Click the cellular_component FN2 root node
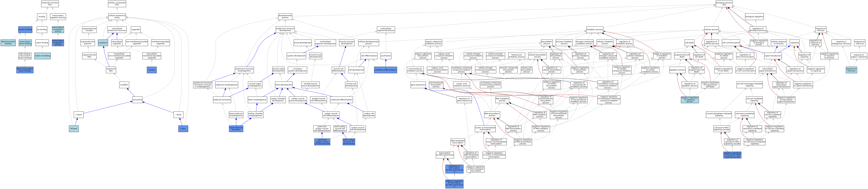Viewport: 868px width, 189px height. (x=117, y=4)
